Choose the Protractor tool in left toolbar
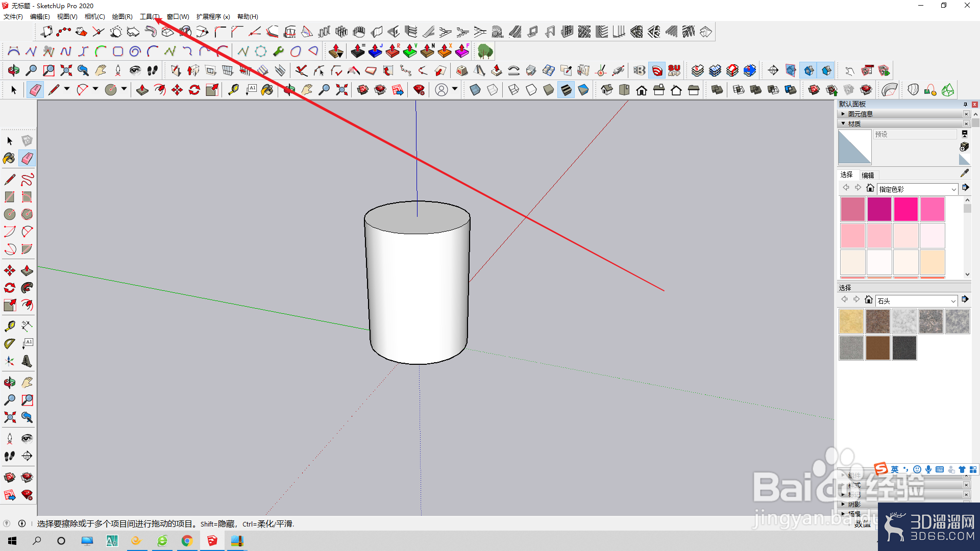This screenshot has height=551, width=980. click(9, 344)
